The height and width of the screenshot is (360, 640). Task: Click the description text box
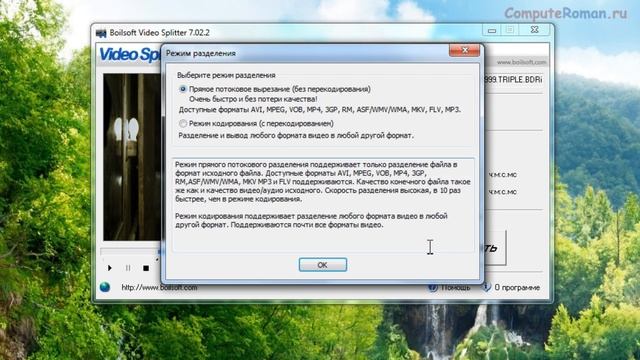click(323, 205)
